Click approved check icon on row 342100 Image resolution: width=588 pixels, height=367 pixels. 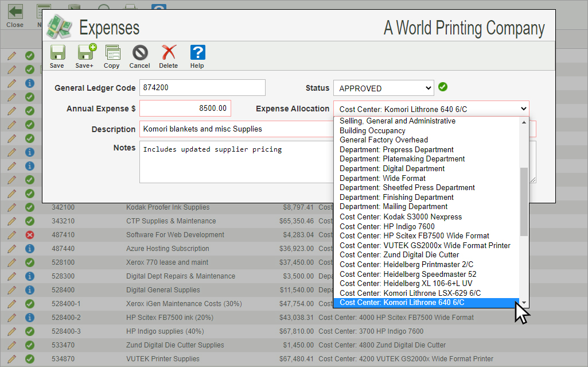(x=30, y=207)
